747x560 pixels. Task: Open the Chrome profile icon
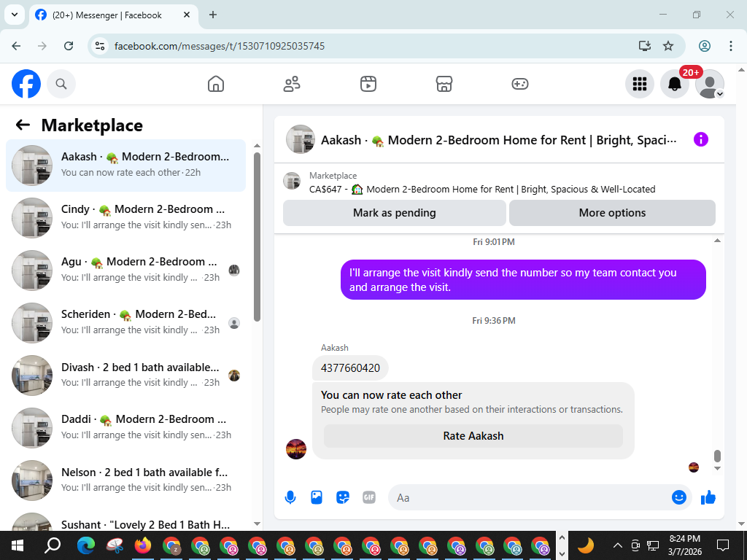(x=705, y=46)
